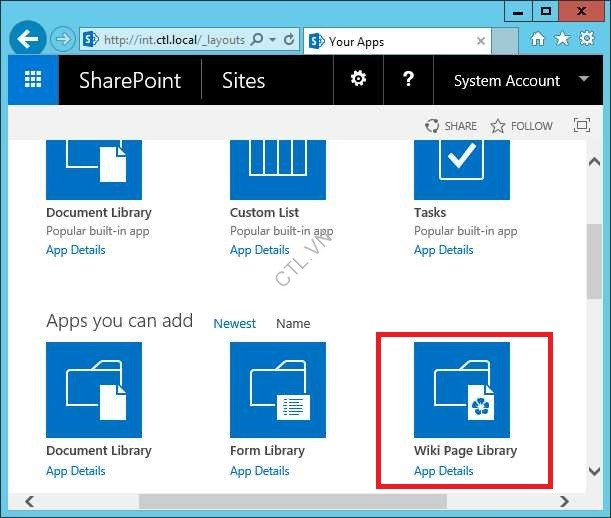The height and width of the screenshot is (518, 611).
Task: Select the Wiki Page Library app tile
Action: (x=462, y=390)
